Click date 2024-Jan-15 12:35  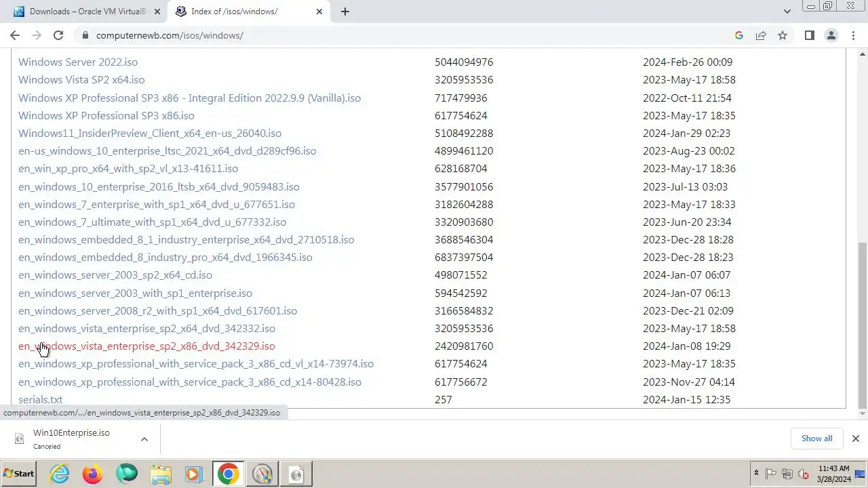686,399
